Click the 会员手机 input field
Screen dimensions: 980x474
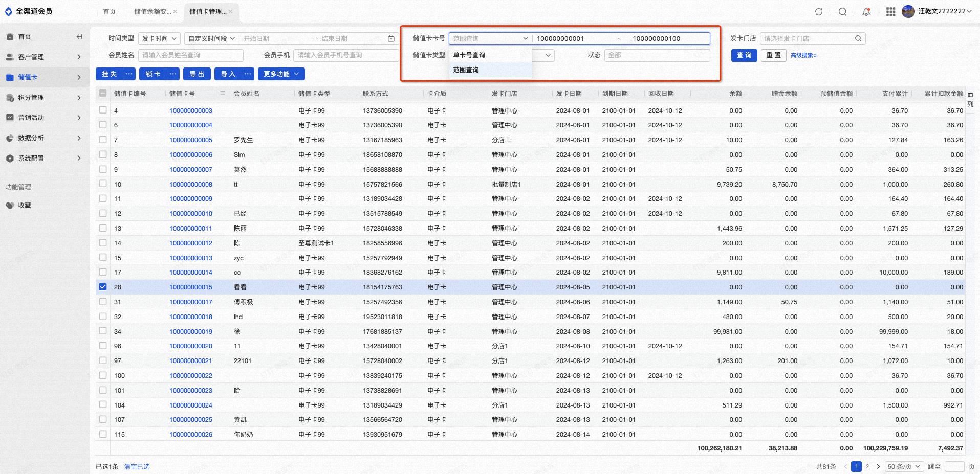346,55
